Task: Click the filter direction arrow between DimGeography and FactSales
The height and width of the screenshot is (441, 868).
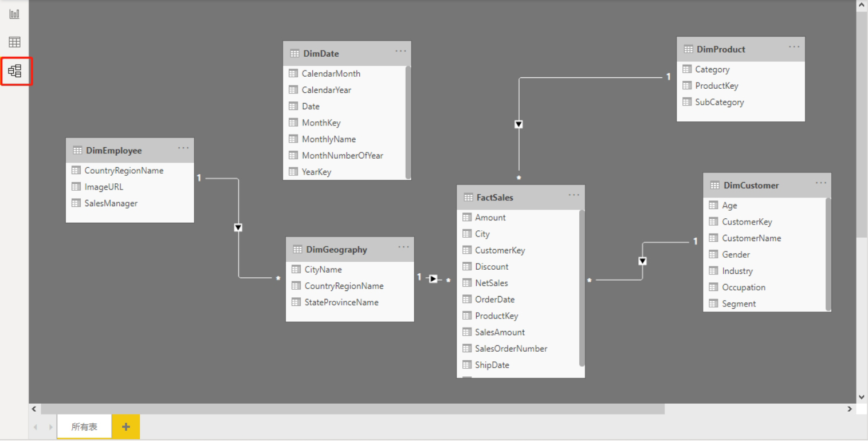Action: [x=433, y=279]
